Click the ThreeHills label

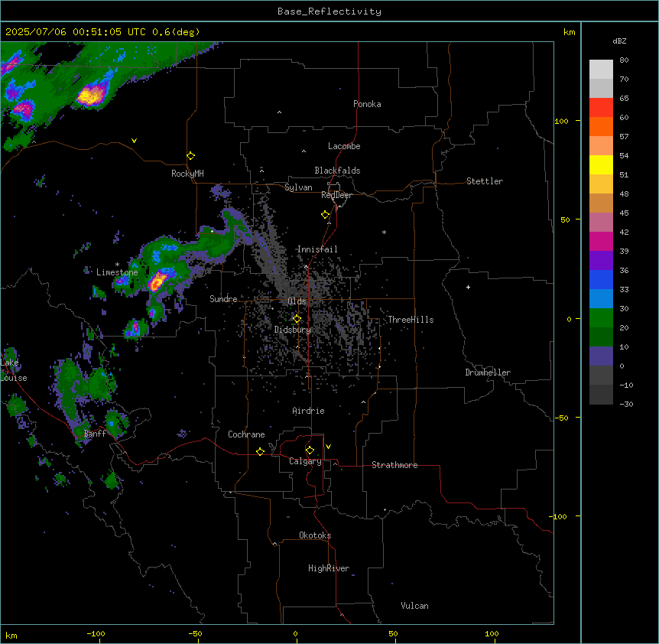[411, 320]
